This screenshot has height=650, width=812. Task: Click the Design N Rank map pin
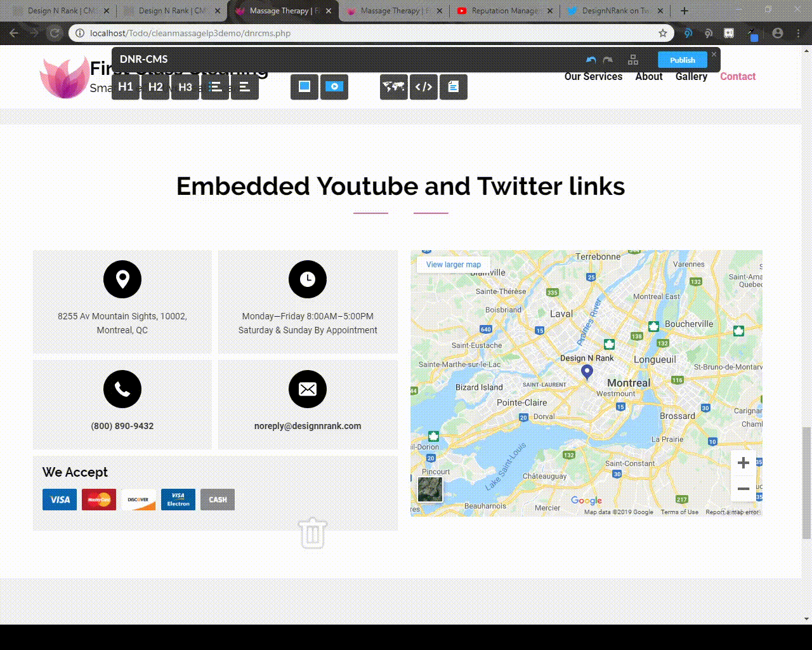pyautogui.click(x=587, y=372)
